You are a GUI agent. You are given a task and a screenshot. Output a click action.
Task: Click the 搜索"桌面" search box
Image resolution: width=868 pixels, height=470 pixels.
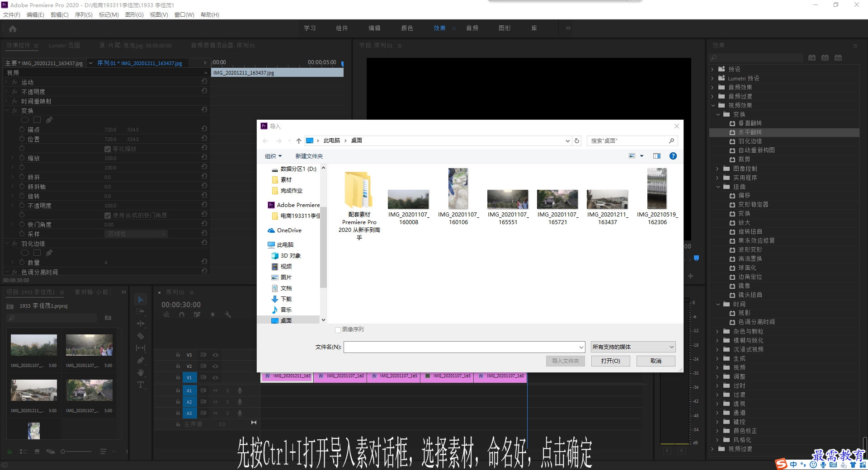(x=632, y=141)
